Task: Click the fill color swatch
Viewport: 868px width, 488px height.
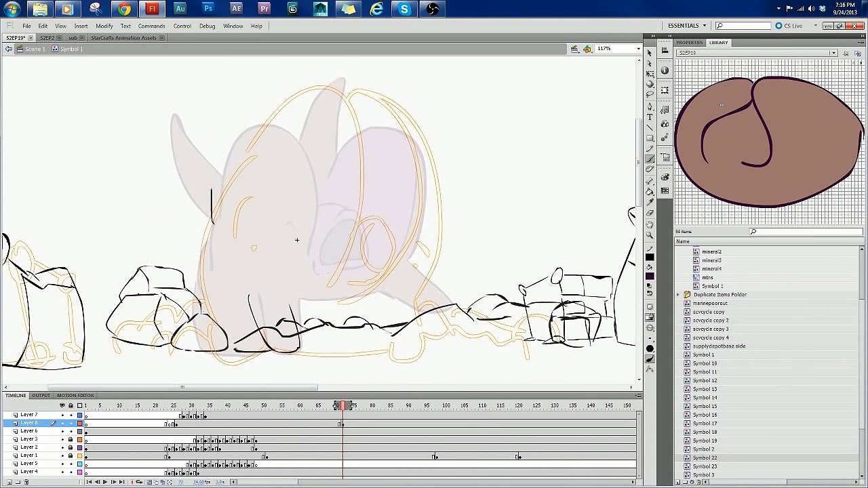Action: [650, 277]
